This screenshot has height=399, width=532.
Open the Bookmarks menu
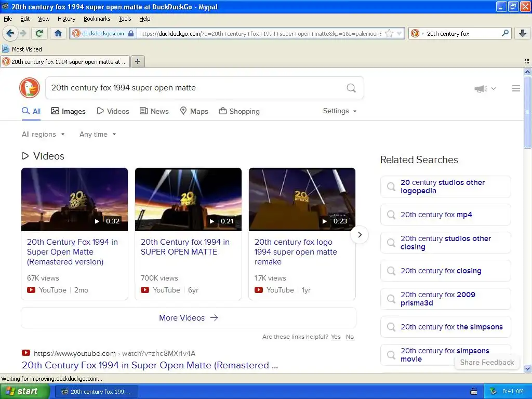click(97, 19)
